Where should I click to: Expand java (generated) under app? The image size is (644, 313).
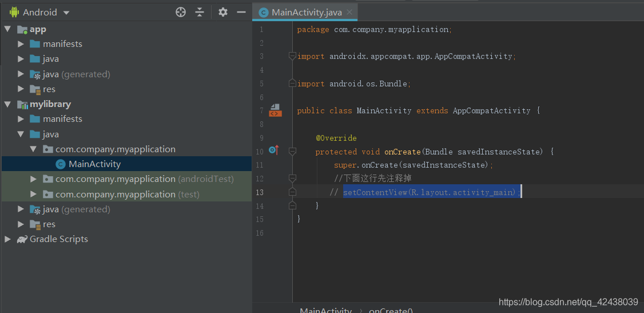point(21,74)
